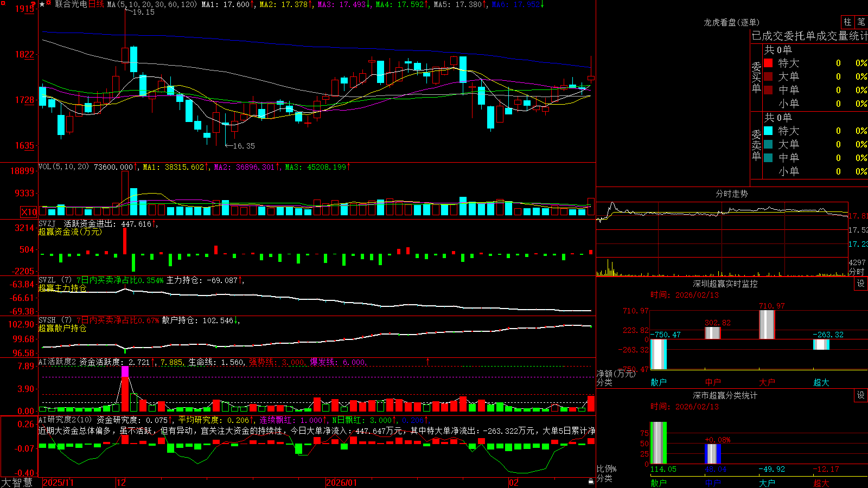Click the 12 month marker on time axis
Image resolution: width=868 pixels, height=488 pixels.
coord(122,483)
